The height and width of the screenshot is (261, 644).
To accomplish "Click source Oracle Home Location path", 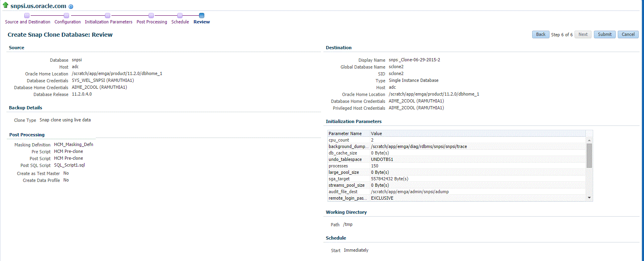I will [x=117, y=74].
